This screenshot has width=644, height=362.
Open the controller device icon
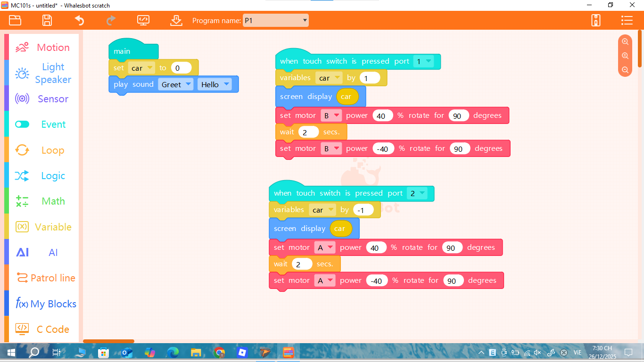coord(596,20)
